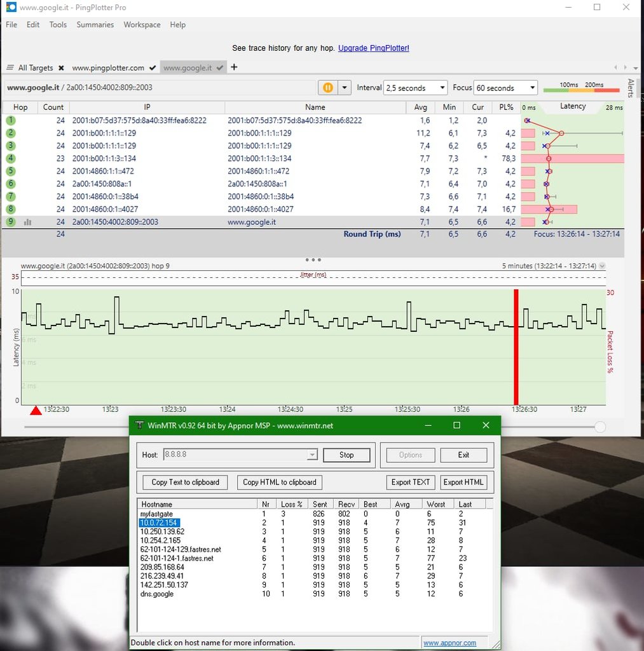The height and width of the screenshot is (651, 644).
Task: Click the hop 9 green circle
Action: coord(11,222)
